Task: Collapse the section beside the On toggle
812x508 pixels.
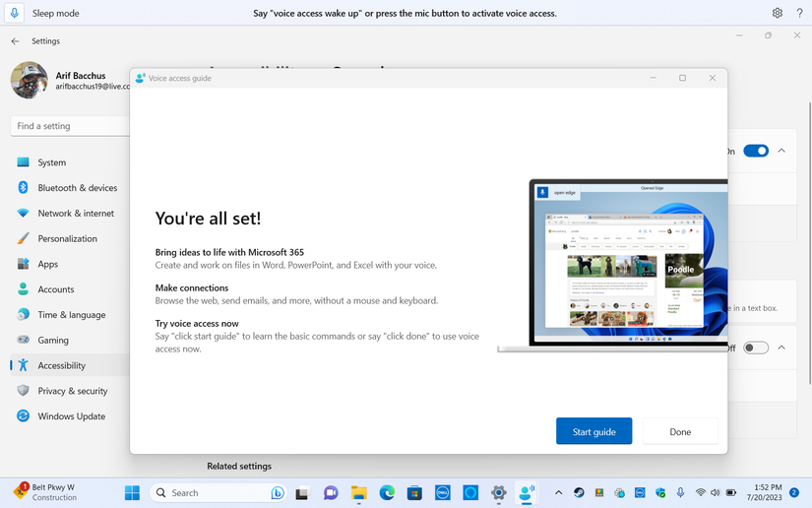Action: [x=781, y=152]
